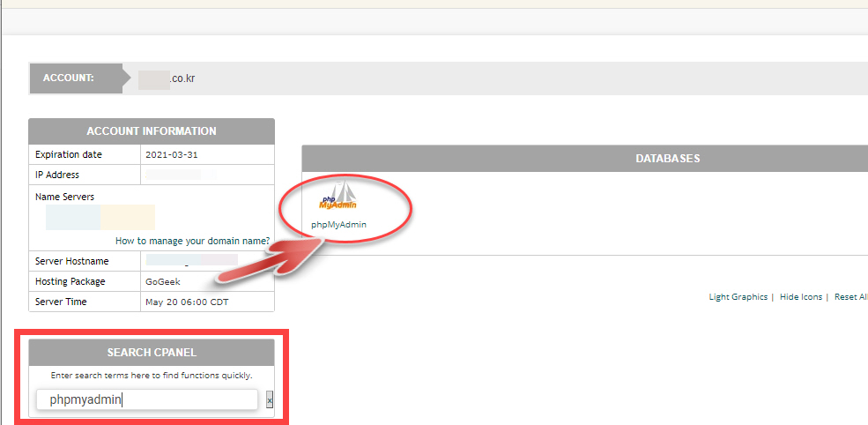Image resolution: width=868 pixels, height=425 pixels.
Task: Select the Expiration date value 2021-03-31
Action: [x=172, y=155]
